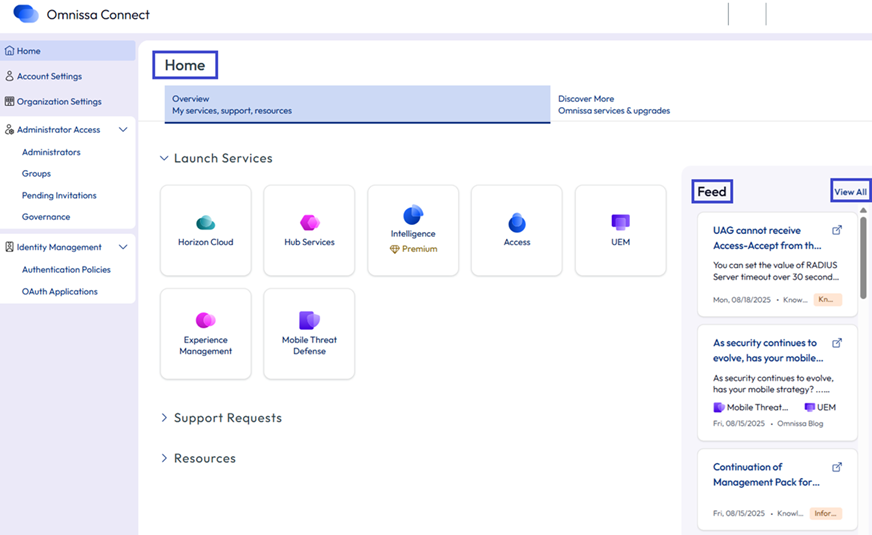This screenshot has height=535, width=872.
Task: Switch to the Discover More tab
Action: click(x=614, y=105)
